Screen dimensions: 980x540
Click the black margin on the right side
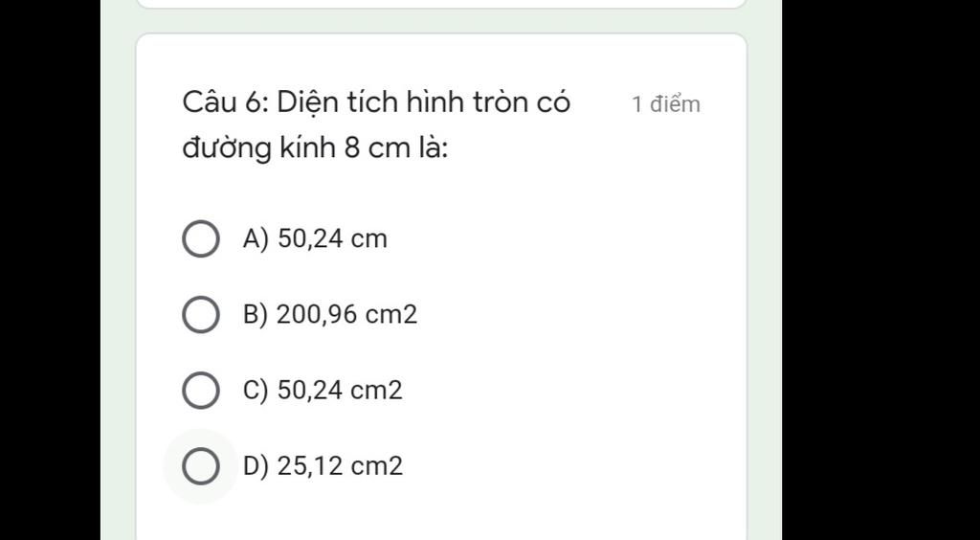(880, 270)
